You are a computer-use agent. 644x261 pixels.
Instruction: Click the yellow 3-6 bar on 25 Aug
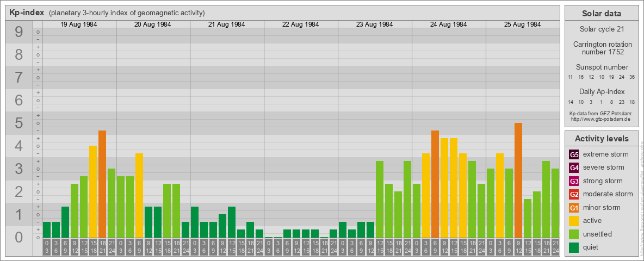point(500,195)
